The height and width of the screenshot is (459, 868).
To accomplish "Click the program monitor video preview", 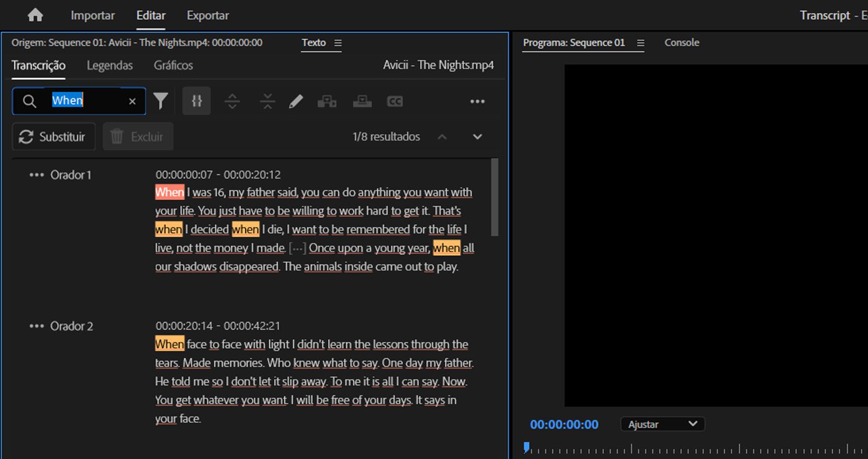I will point(716,235).
